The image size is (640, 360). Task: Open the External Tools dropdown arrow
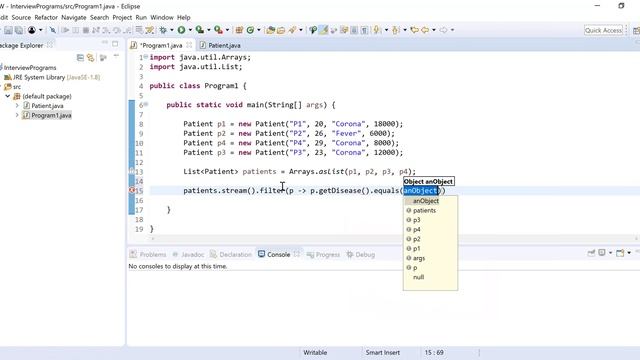point(227,30)
